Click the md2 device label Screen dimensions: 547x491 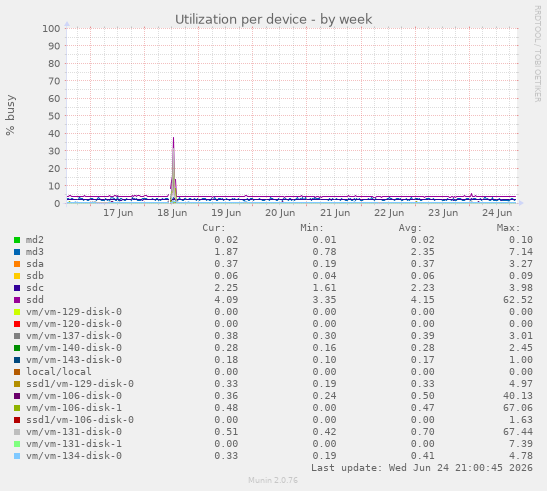pyautogui.click(x=35, y=240)
